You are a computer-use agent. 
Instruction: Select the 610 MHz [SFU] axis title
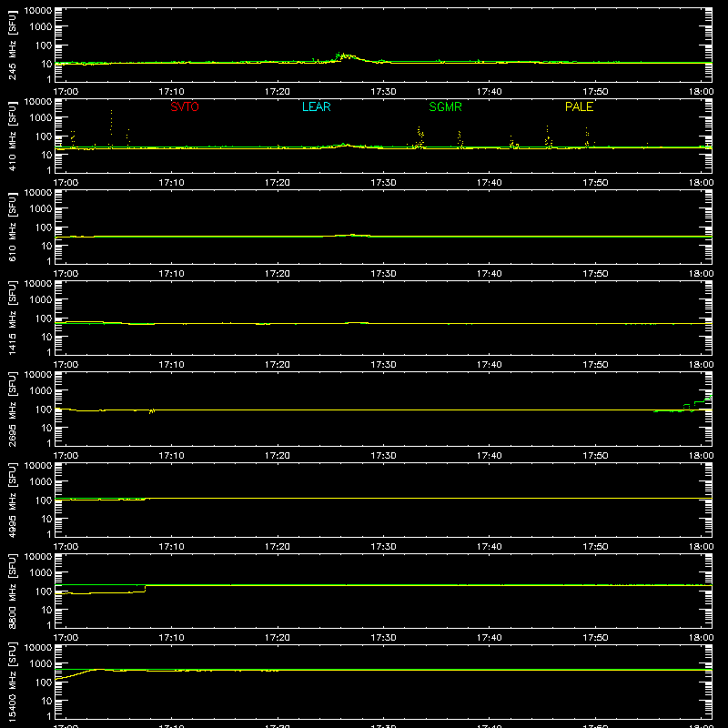12,227
